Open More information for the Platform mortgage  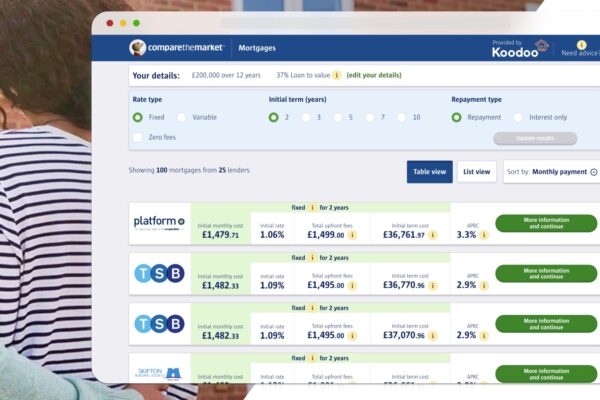546,223
